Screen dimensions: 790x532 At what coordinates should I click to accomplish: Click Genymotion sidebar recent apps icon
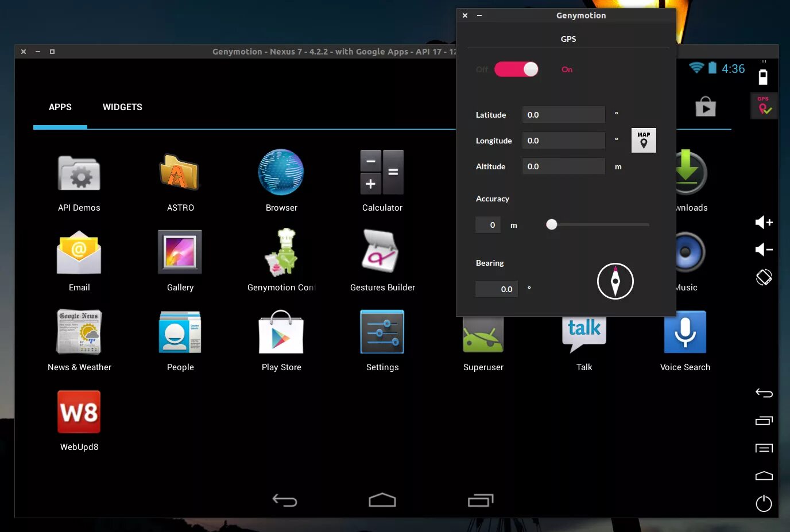pyautogui.click(x=764, y=421)
